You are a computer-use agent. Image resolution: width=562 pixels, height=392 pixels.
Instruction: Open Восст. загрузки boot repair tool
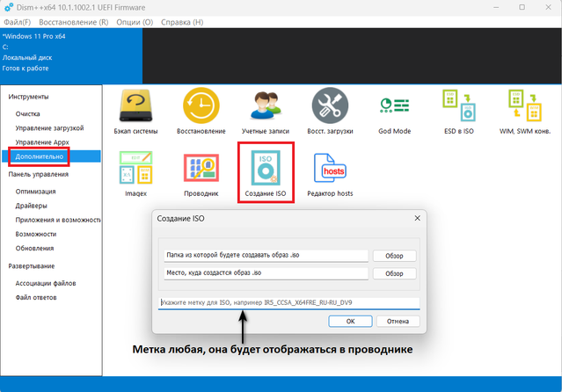(x=330, y=112)
